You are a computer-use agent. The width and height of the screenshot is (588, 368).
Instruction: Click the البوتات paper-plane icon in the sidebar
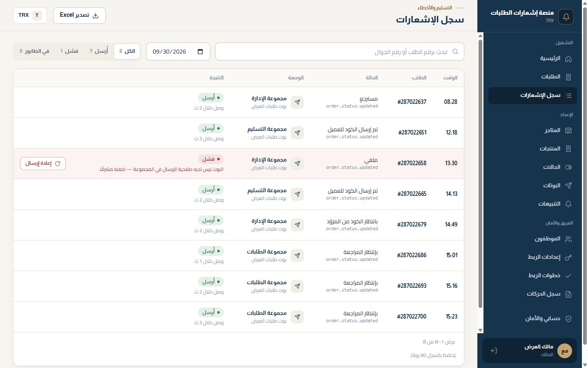[568, 186]
